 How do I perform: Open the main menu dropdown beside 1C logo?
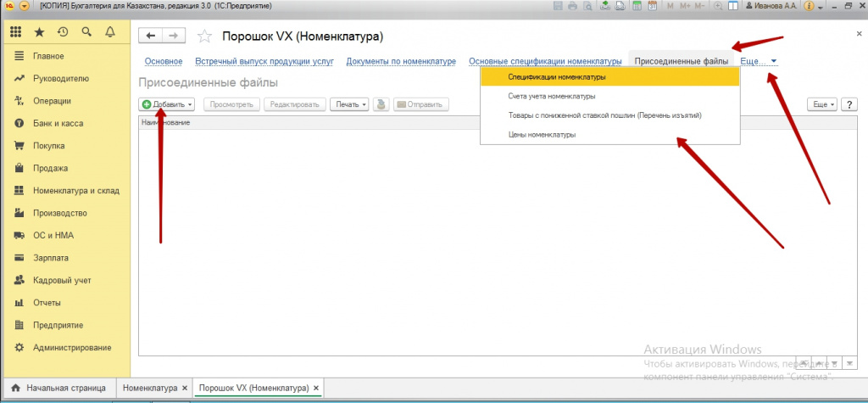tap(25, 6)
